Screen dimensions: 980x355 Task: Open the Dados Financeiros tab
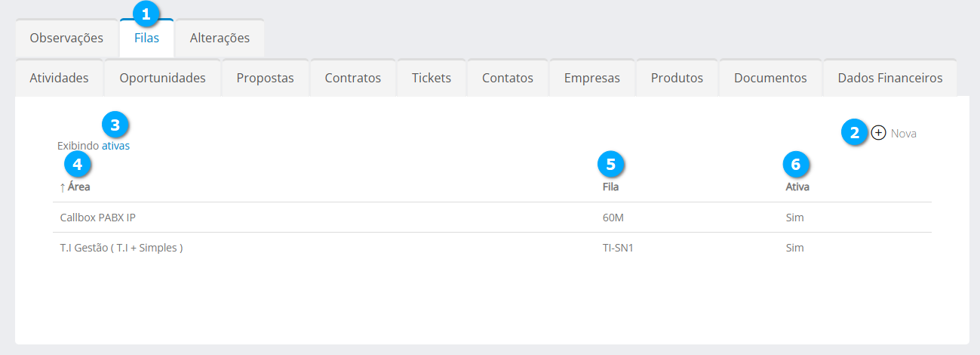point(889,78)
